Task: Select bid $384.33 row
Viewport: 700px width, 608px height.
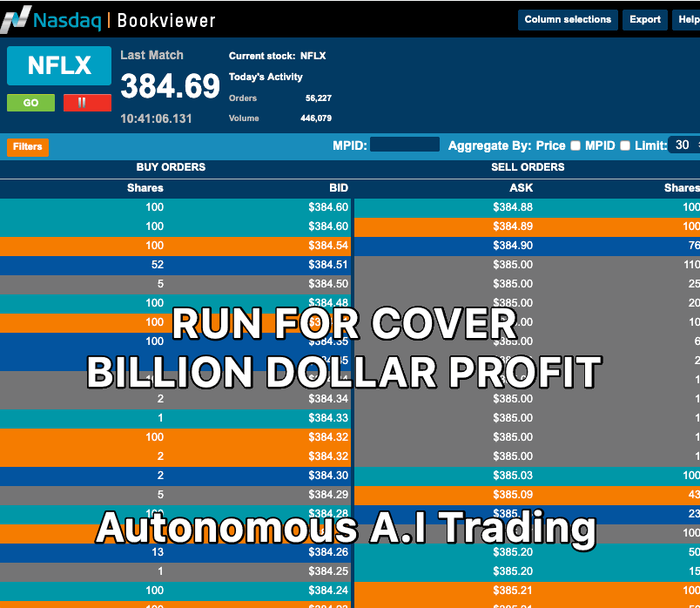Action: (x=176, y=418)
